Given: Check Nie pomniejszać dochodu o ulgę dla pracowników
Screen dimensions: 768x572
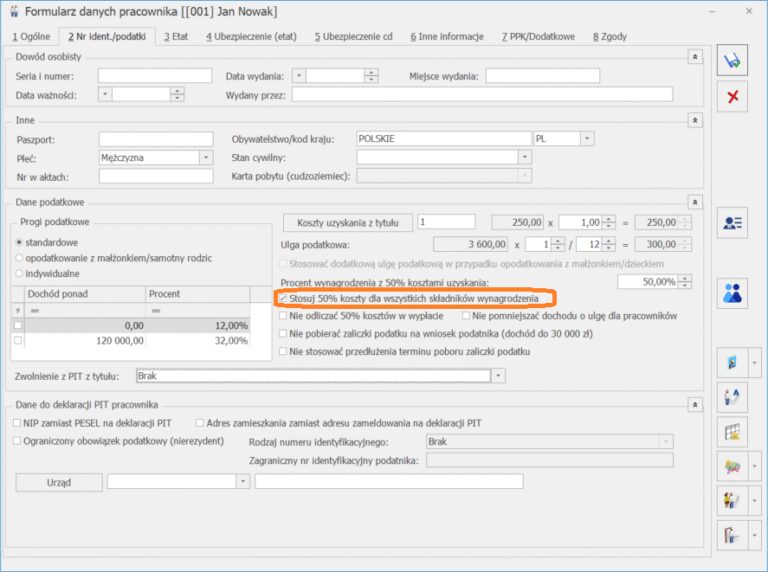Looking at the screenshot, I should click(x=466, y=316).
